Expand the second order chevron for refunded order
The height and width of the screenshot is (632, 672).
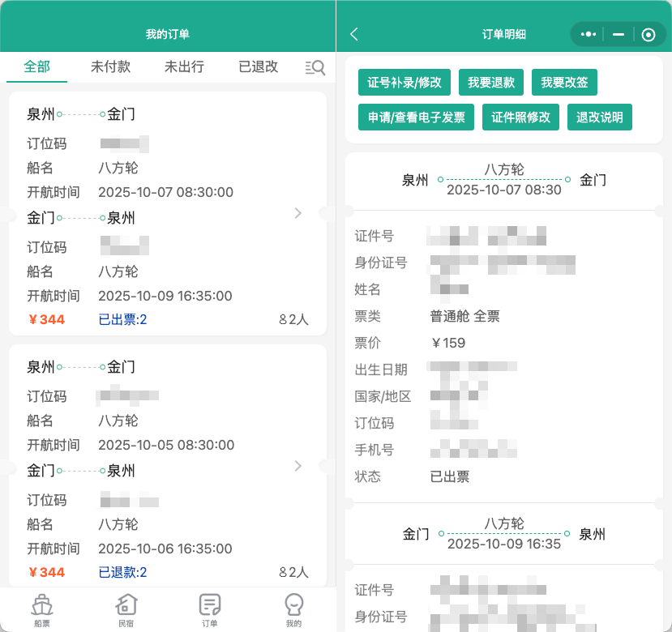[298, 466]
